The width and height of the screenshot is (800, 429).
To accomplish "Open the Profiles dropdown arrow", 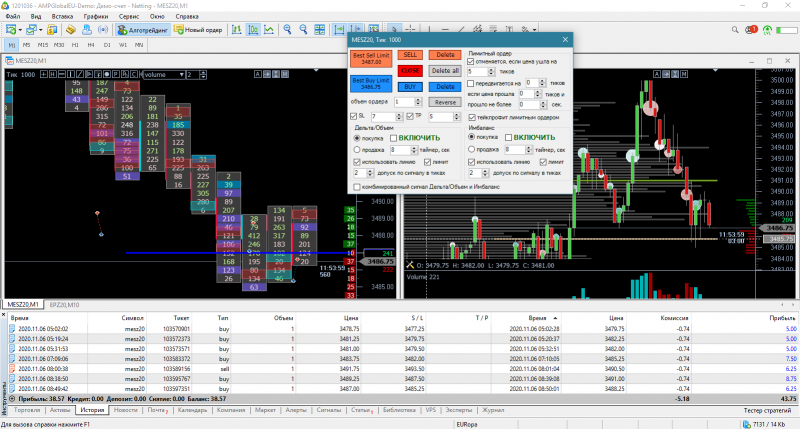I will [x=40, y=30].
